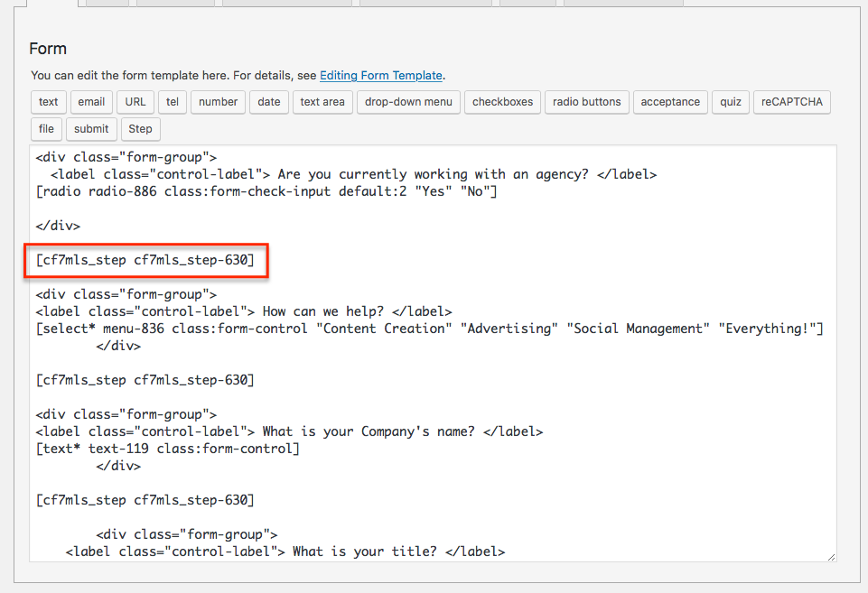Click the URL tag button
Viewport: 868px width, 593px height.
[x=135, y=102]
